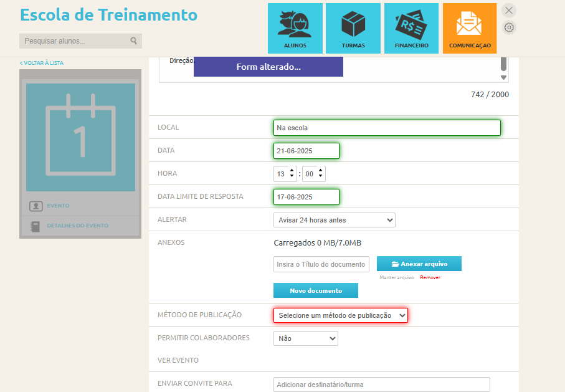Click the calendar event thumbnail image

[x=81, y=137]
